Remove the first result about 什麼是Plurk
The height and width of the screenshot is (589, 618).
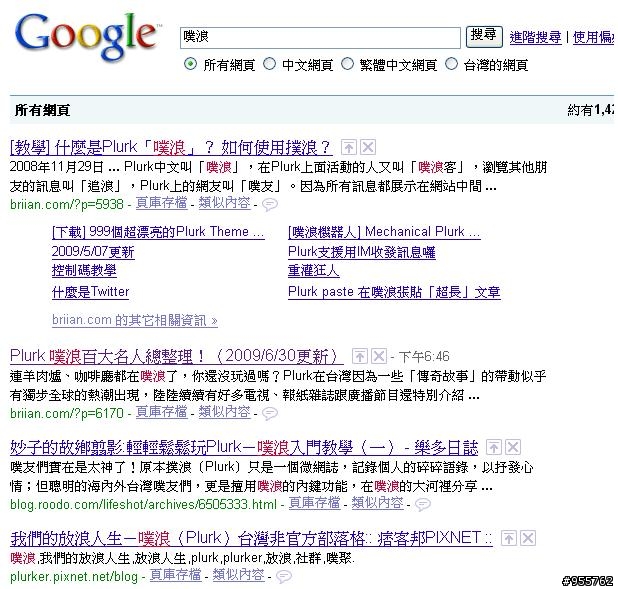[368, 148]
